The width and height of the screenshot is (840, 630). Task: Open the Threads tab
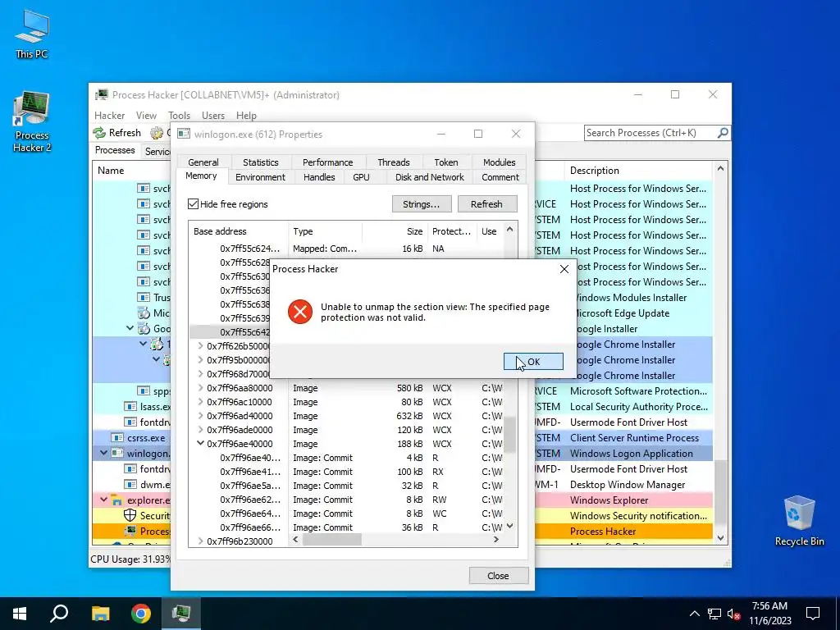393,162
